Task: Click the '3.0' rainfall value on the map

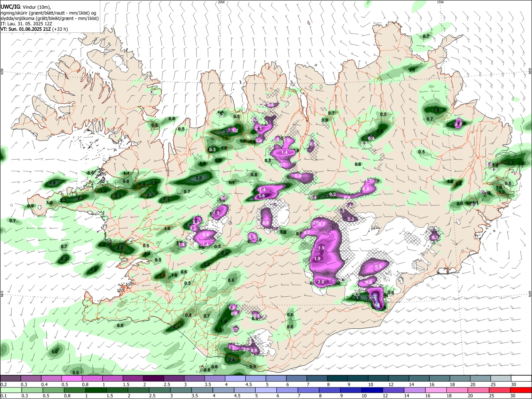Action: point(199,178)
